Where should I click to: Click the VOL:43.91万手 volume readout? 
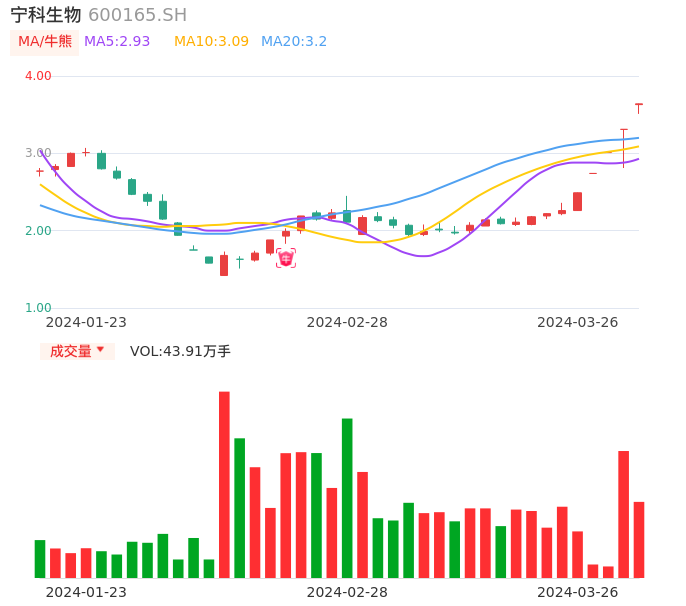tap(180, 351)
